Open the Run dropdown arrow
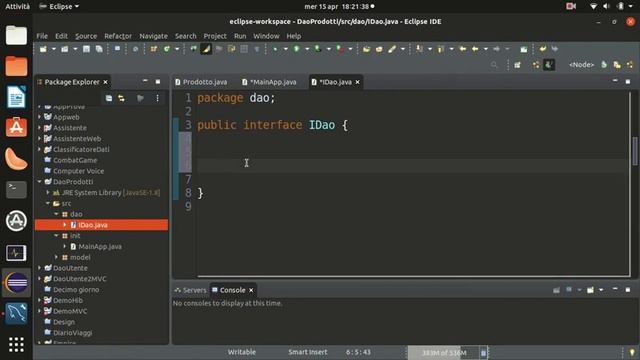 [307, 49]
